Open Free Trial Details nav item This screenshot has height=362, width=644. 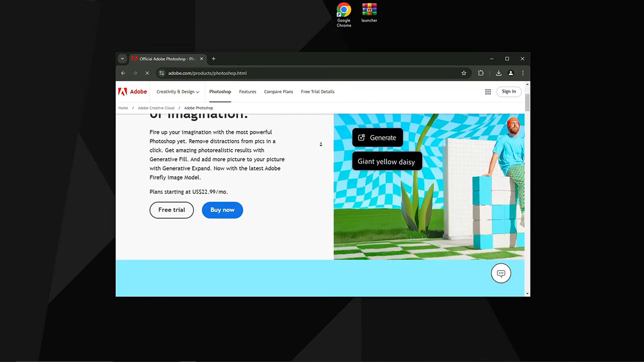(x=318, y=92)
